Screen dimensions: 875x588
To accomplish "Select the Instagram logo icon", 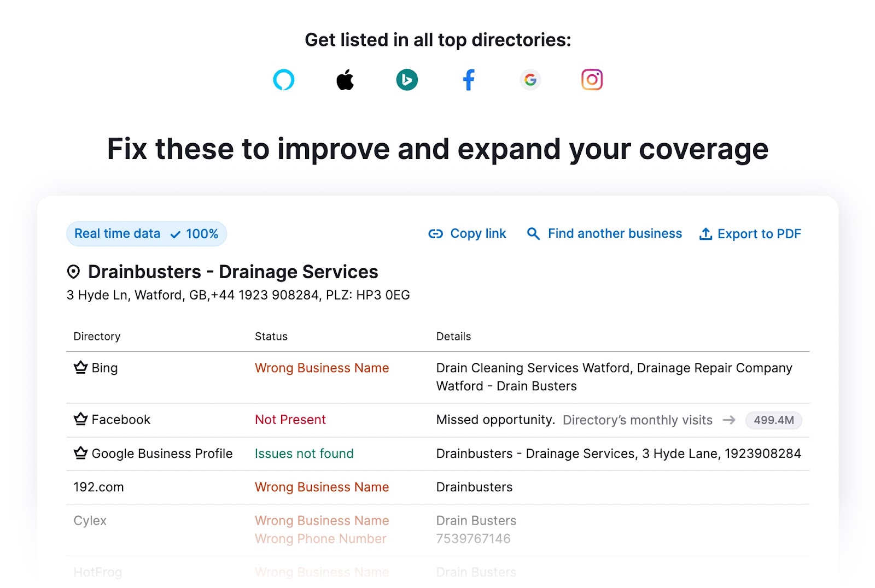I will click(592, 79).
